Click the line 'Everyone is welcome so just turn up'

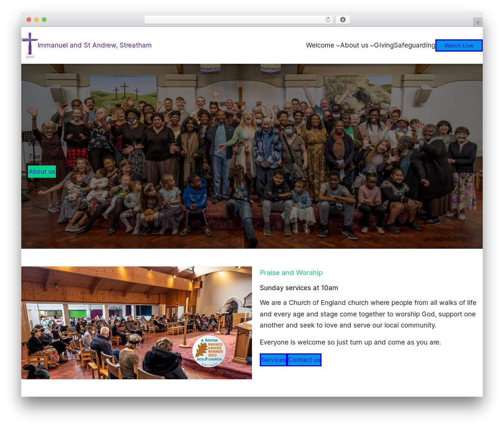pos(350,342)
